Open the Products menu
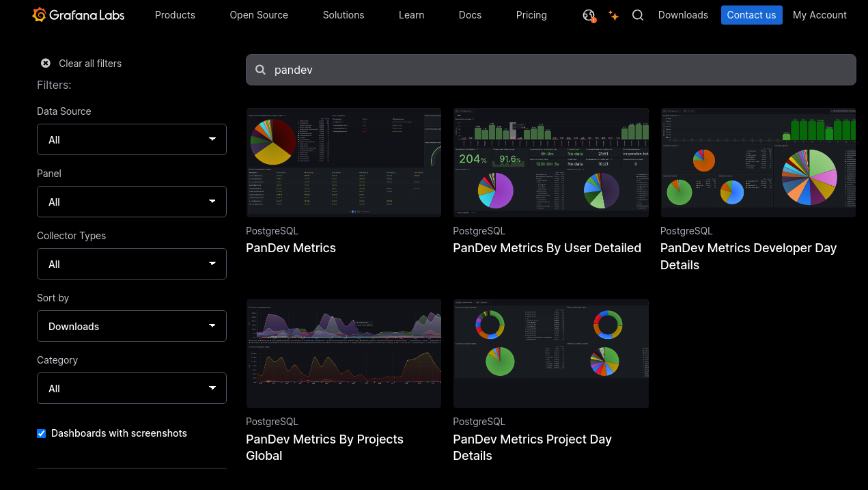The image size is (868, 490). tap(175, 15)
